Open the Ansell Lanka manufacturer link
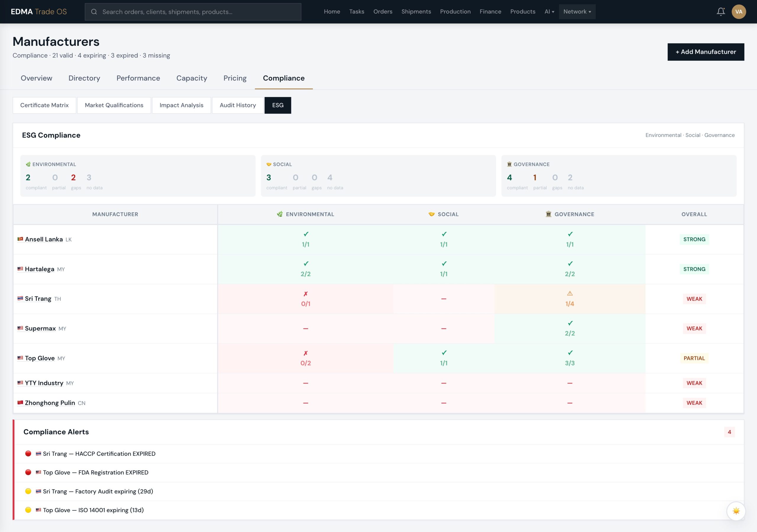757x532 pixels. [44, 239]
